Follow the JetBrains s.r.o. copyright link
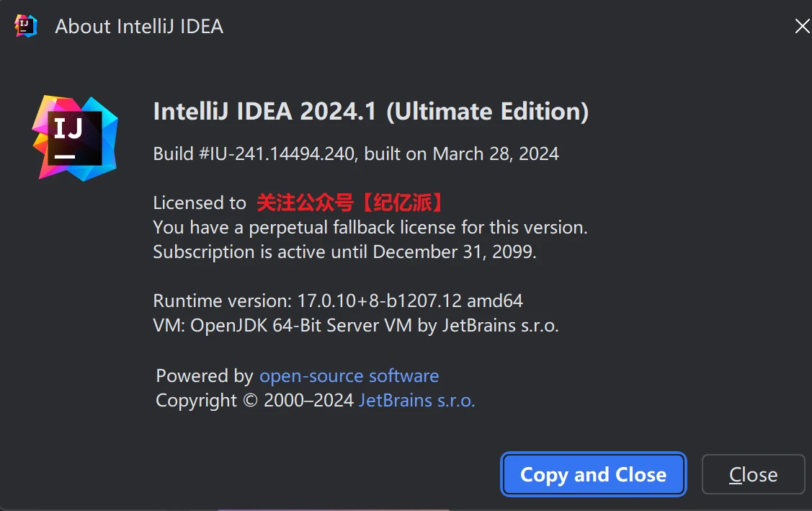This screenshot has height=511, width=812. (417, 400)
